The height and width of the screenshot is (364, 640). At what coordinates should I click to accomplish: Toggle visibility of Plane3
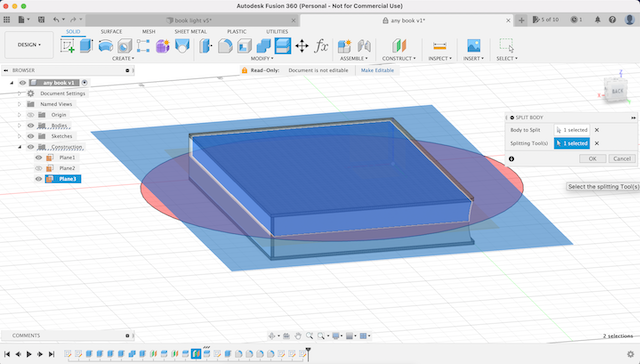[39, 179]
